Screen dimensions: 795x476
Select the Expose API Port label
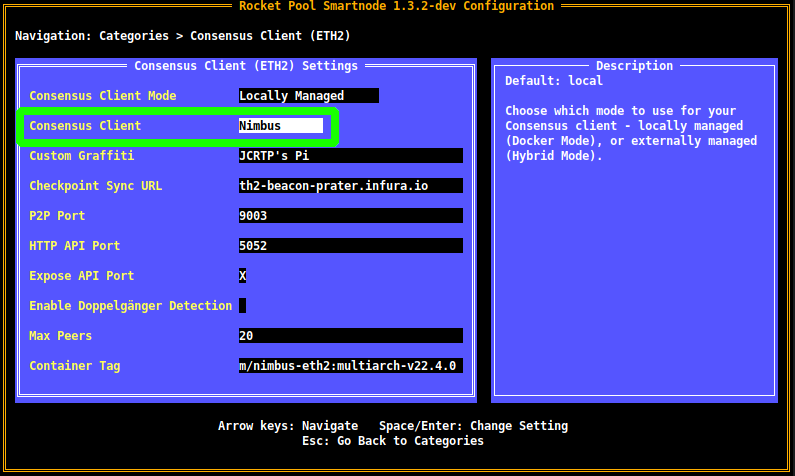[81, 276]
